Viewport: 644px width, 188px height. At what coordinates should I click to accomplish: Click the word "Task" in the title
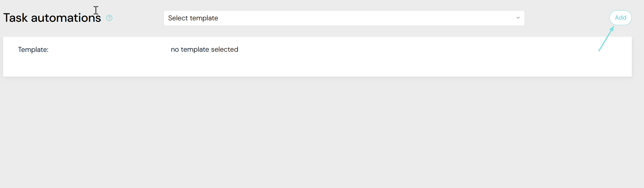pyautogui.click(x=16, y=18)
